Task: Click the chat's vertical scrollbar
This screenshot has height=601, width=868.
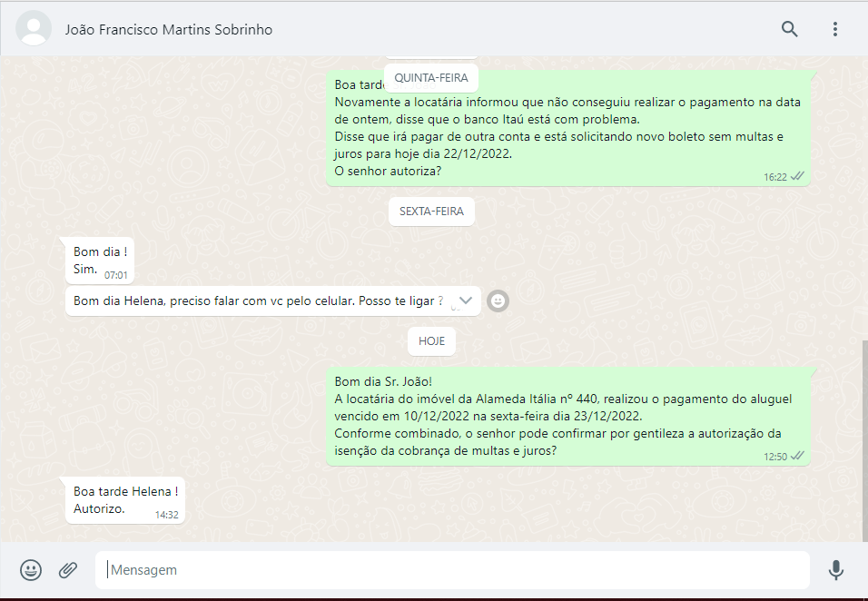Action: pyautogui.click(x=863, y=436)
